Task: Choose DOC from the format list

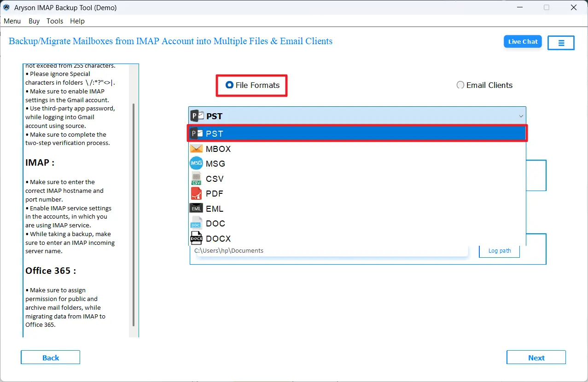Action: click(x=357, y=223)
